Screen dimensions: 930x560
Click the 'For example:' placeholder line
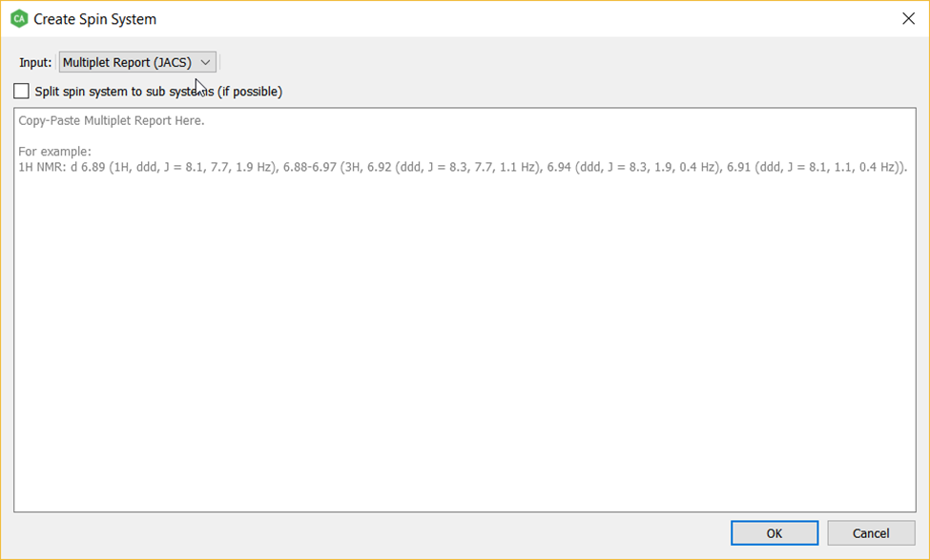pyautogui.click(x=54, y=152)
